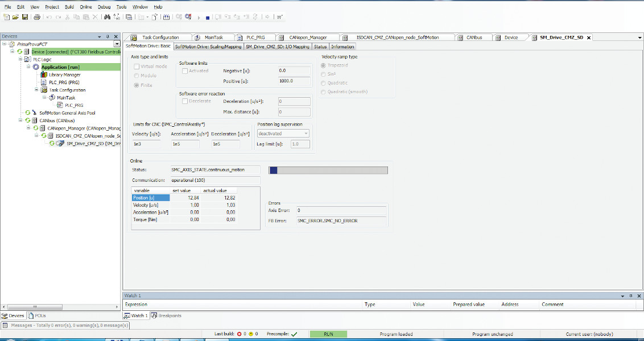This screenshot has width=644, height=341.
Task: Collapse the Task Configuration tree node
Action: (37, 90)
